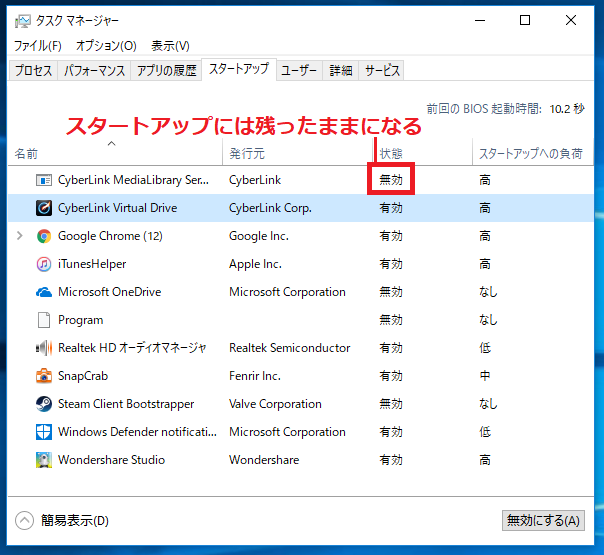Click the blank Program file icon

[44, 320]
